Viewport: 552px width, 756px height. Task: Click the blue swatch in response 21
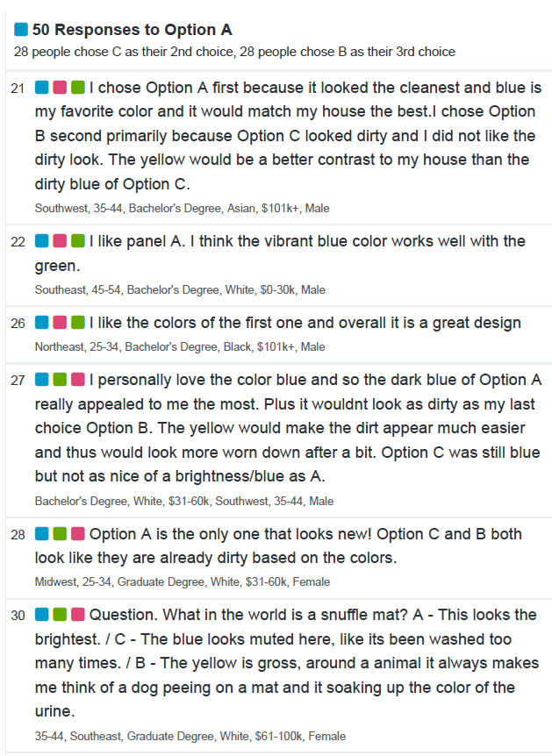[x=42, y=88]
